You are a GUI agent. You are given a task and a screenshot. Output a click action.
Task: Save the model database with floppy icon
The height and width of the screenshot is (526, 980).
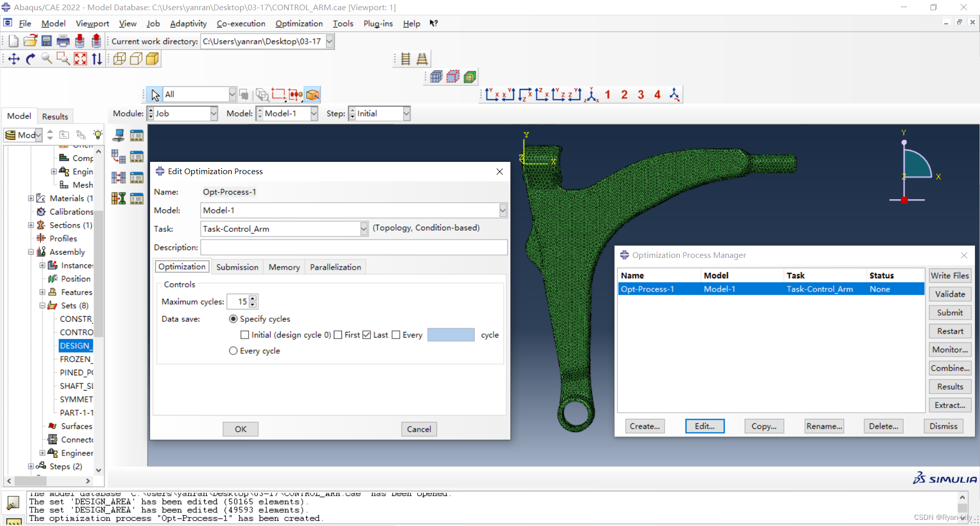tap(46, 41)
